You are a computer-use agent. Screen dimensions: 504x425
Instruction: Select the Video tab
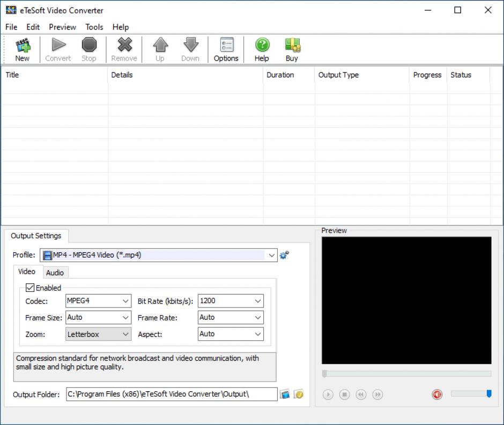[x=27, y=272]
